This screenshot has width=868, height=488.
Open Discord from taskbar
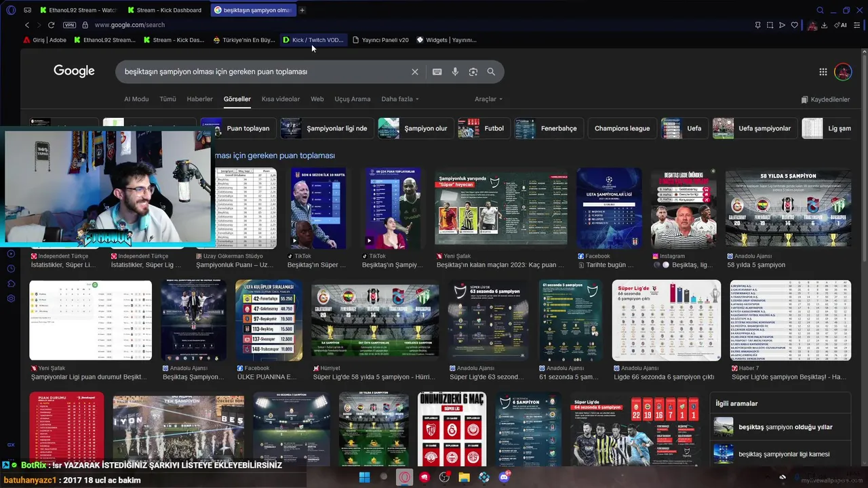click(504, 477)
